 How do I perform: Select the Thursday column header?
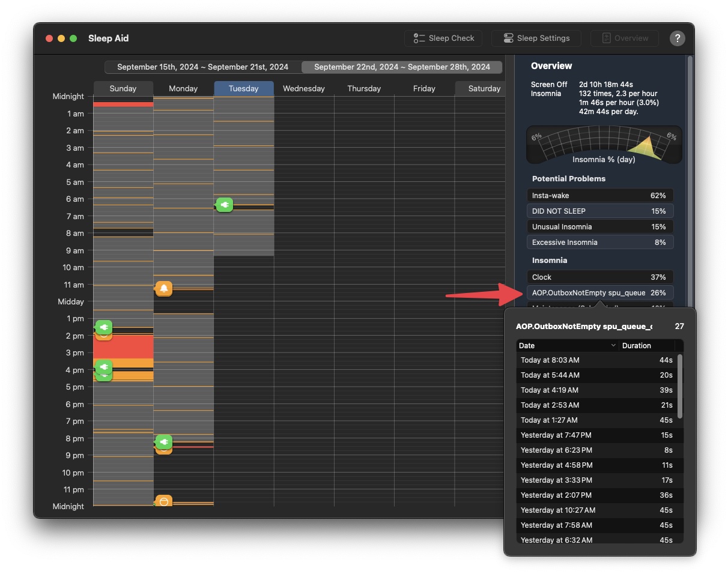point(364,88)
